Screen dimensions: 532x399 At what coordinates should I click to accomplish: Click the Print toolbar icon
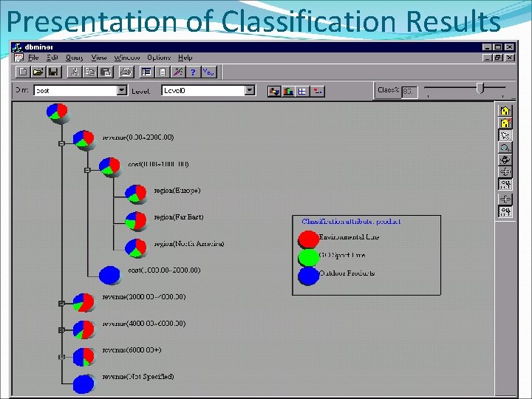point(126,72)
